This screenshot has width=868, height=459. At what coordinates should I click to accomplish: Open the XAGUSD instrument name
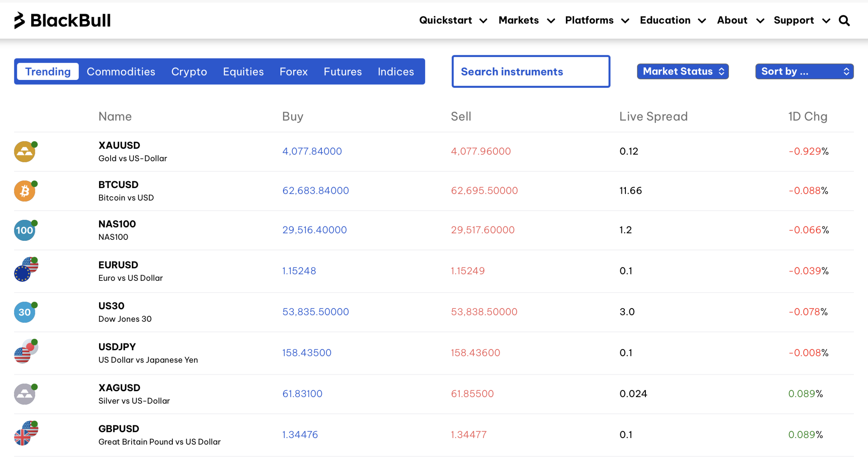pyautogui.click(x=119, y=388)
